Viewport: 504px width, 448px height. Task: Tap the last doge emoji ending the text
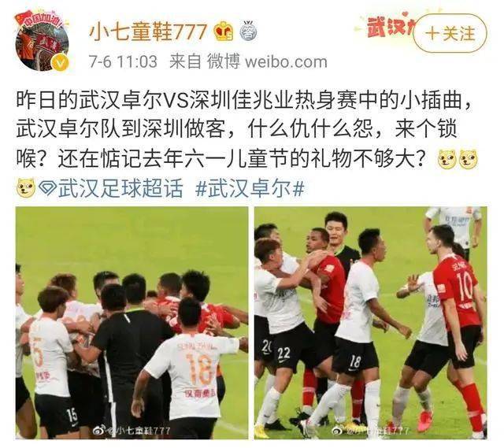(x=469, y=159)
